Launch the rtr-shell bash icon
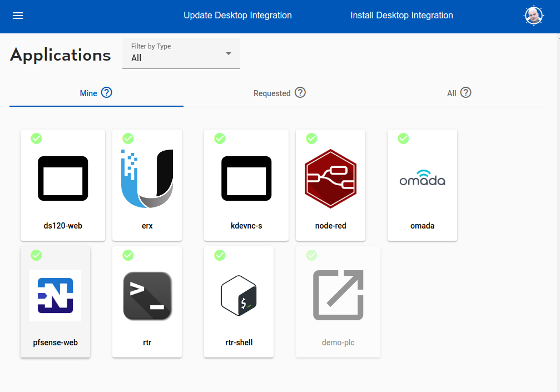 [x=239, y=295]
